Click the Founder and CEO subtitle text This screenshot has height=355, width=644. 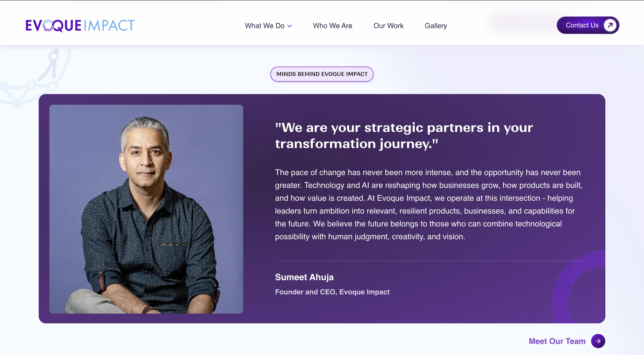(x=332, y=292)
